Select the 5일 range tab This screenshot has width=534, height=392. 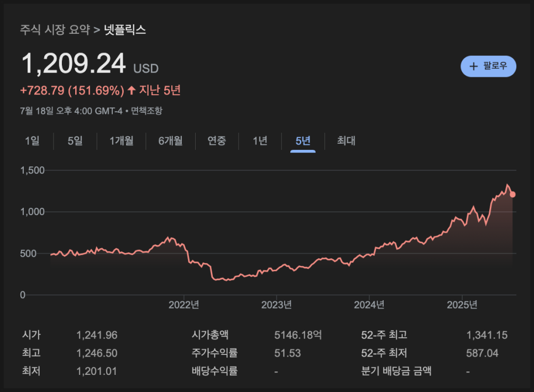coord(75,140)
